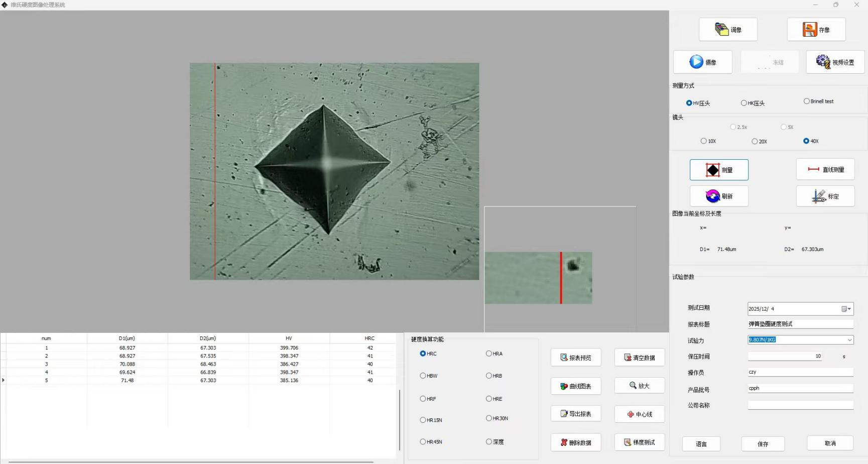The height and width of the screenshot is (464, 868).
Task: Open 视频设置 video settings gear icon
Action: pyautogui.click(x=823, y=62)
